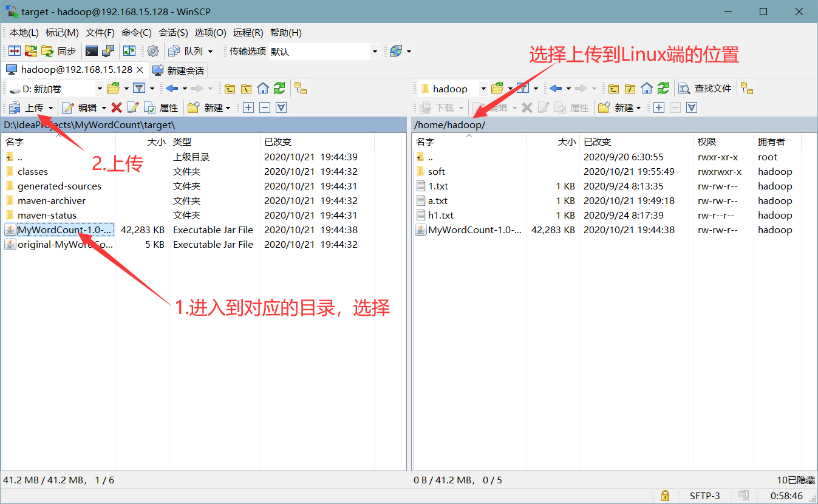Image resolution: width=818 pixels, height=504 pixels.
Task: Select the local classes folder
Action: pyautogui.click(x=33, y=172)
